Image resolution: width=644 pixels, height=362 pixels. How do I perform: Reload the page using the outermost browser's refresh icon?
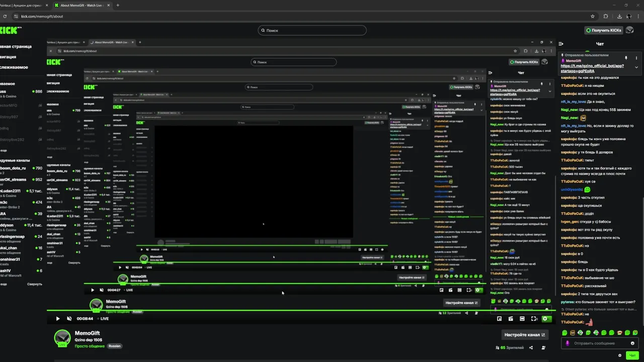[5, 16]
